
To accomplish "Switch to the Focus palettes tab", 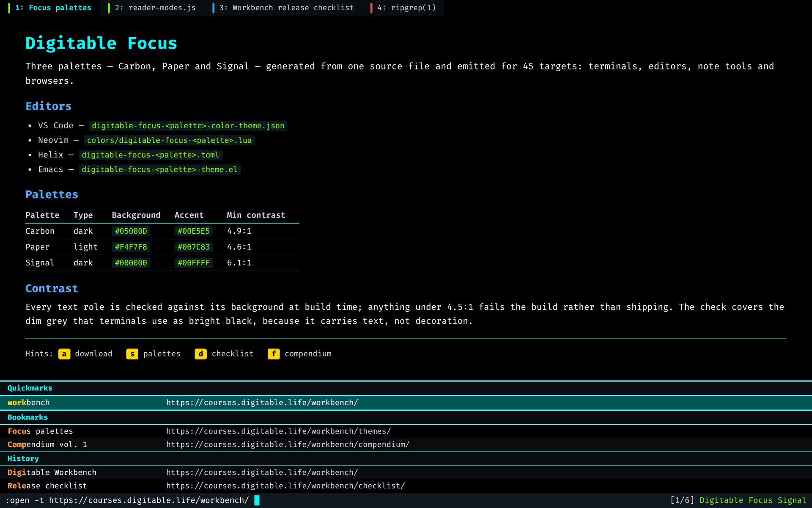I will (50, 8).
